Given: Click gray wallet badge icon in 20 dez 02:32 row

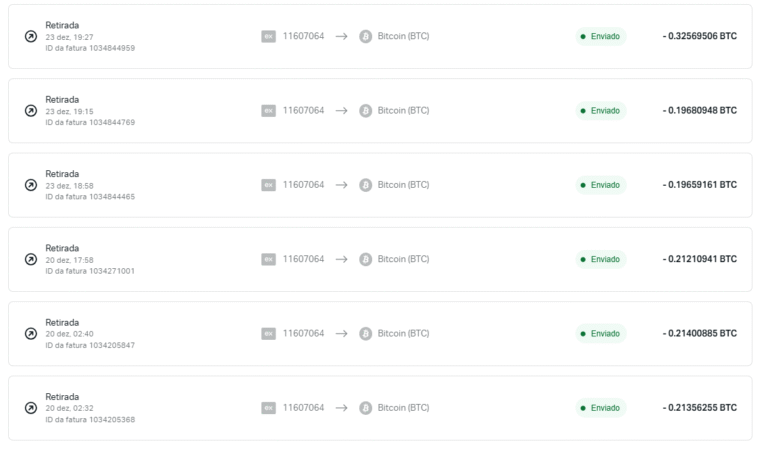Looking at the screenshot, I should (x=268, y=408).
